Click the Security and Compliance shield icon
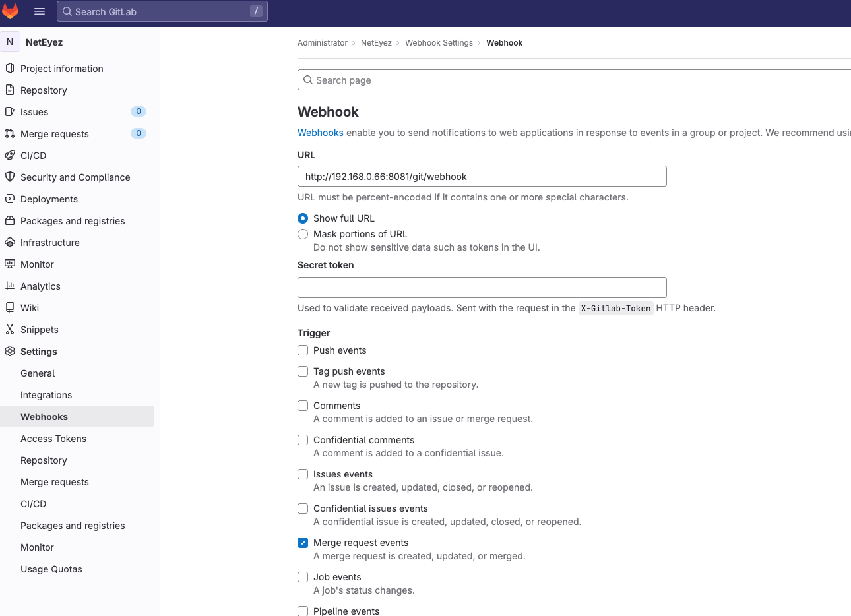 10,177
